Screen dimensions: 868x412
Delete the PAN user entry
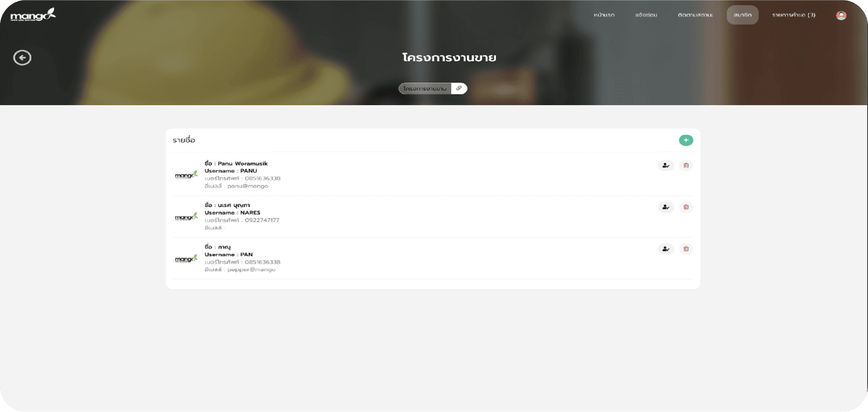click(686, 249)
